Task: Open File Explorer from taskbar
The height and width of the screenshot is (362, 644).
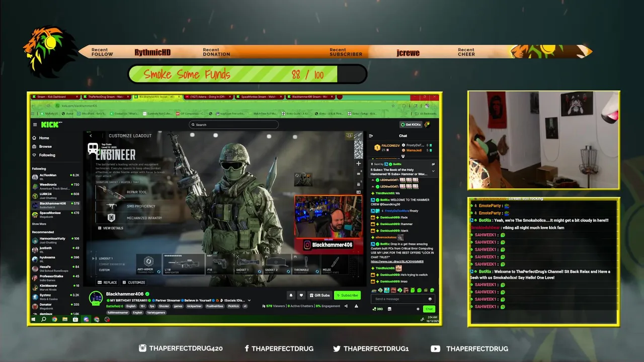Action: pos(65,319)
